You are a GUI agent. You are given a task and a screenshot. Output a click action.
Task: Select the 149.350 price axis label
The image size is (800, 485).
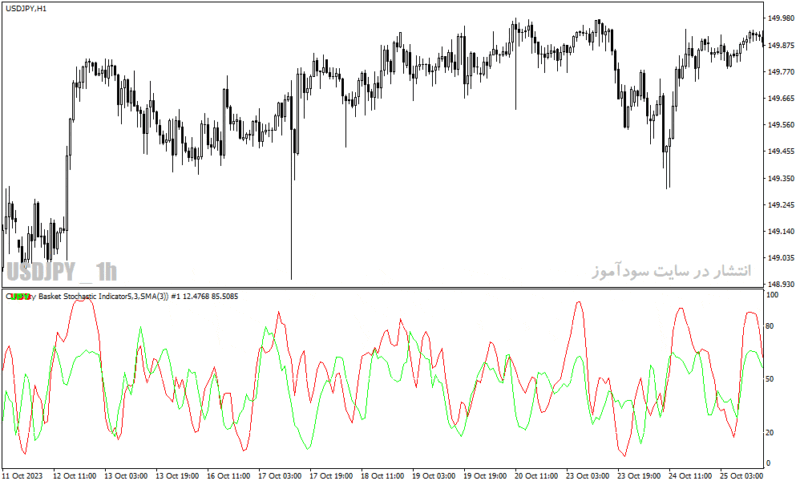coord(781,178)
